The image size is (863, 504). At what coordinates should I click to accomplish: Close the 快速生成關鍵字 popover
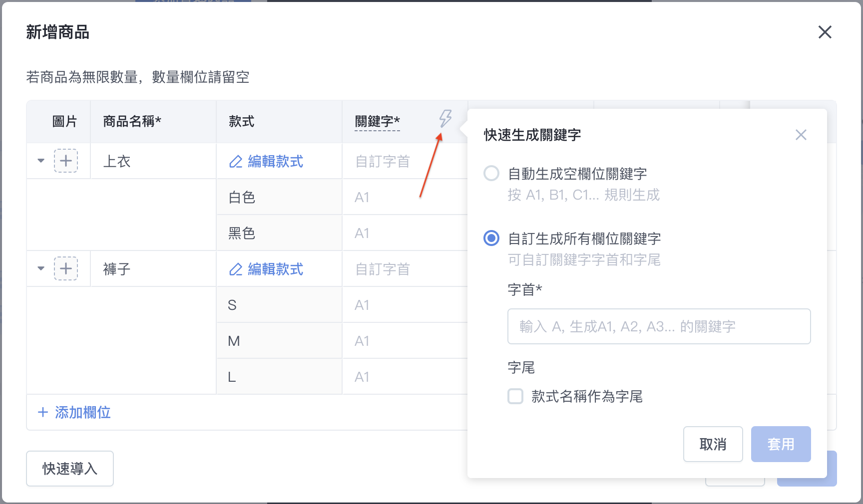[x=801, y=135]
